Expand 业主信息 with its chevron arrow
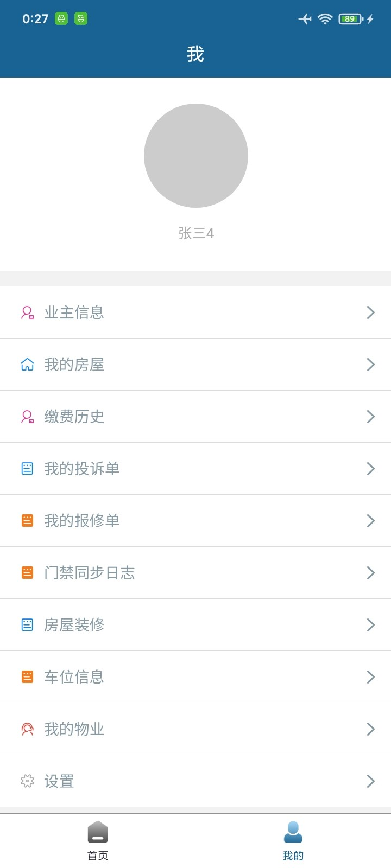 [x=371, y=312]
